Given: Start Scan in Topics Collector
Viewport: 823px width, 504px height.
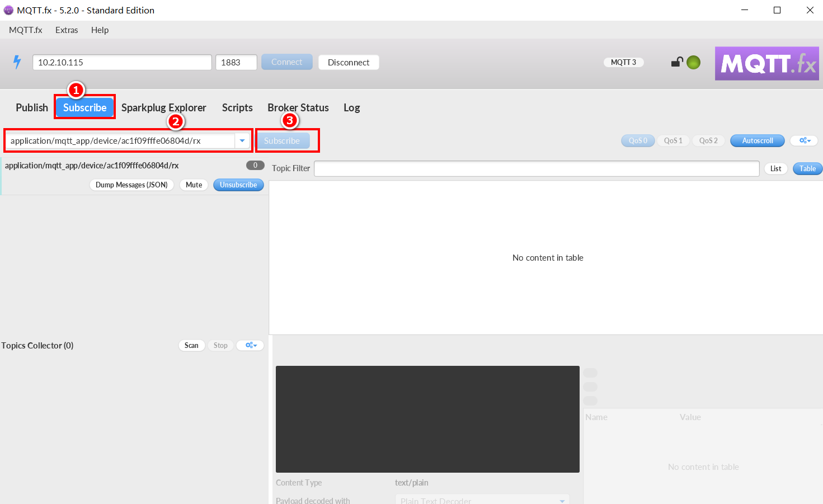Looking at the screenshot, I should click(191, 346).
